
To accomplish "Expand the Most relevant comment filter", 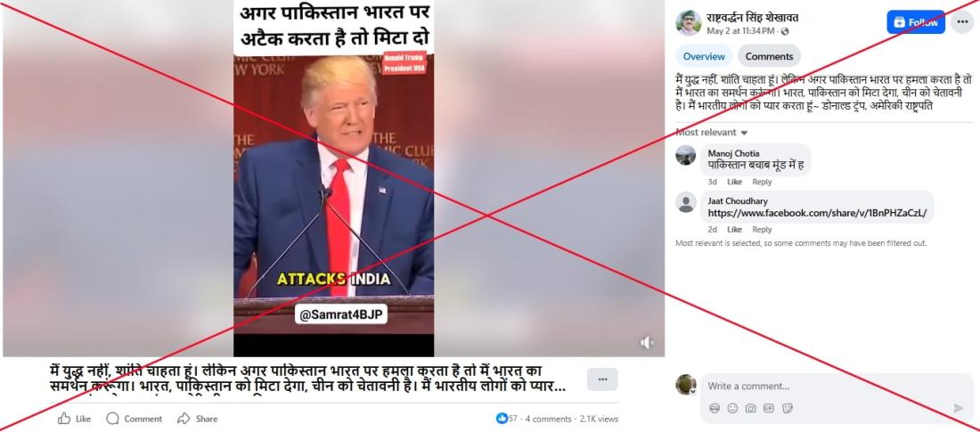I will tap(711, 133).
